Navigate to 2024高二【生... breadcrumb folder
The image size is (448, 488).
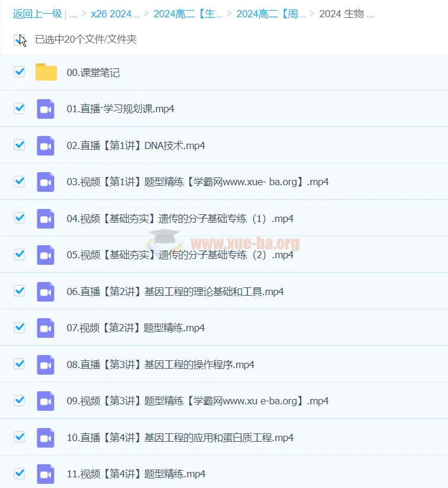pos(188,14)
